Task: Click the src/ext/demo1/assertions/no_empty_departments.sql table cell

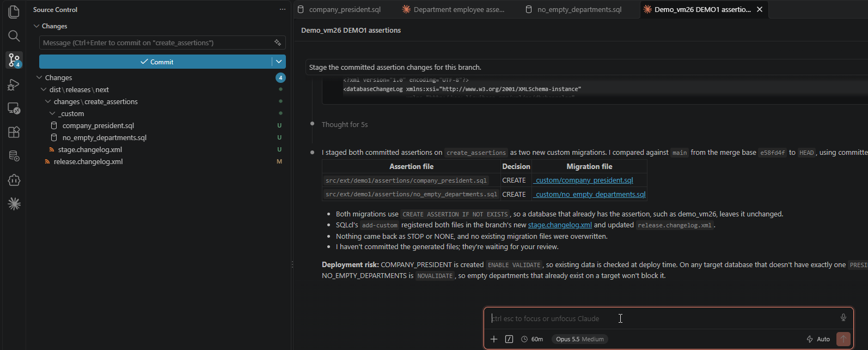Action: (411, 194)
